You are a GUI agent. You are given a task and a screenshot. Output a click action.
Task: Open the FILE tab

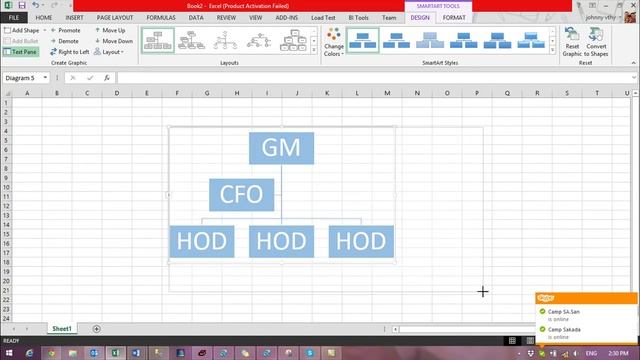(x=14, y=18)
